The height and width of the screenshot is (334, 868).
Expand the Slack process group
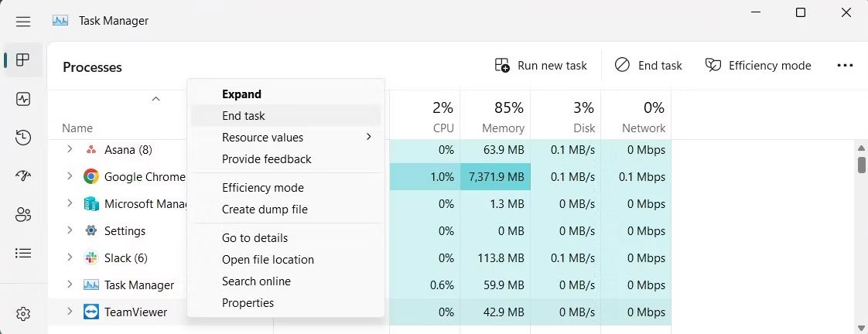70,257
